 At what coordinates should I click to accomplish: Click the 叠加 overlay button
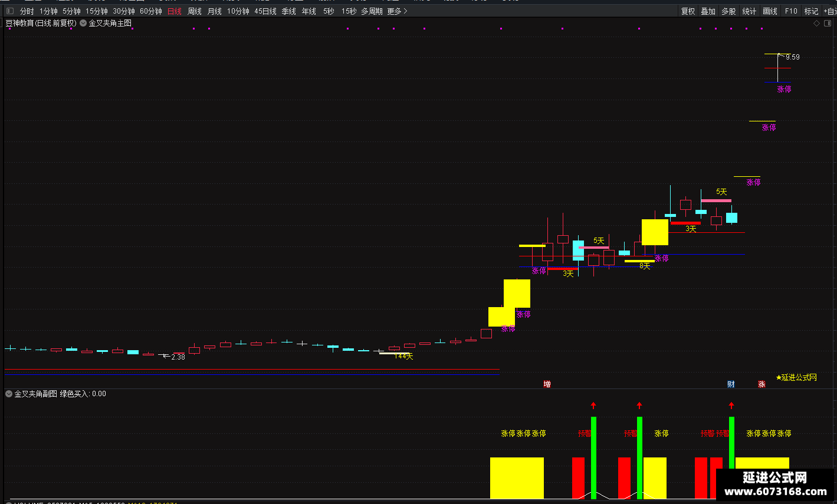point(708,11)
